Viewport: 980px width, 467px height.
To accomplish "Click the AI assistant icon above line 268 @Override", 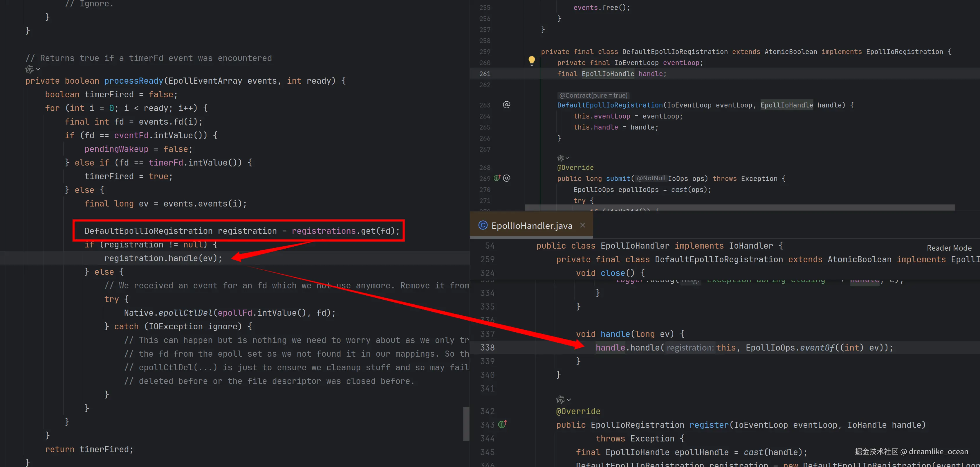I will pyautogui.click(x=560, y=158).
